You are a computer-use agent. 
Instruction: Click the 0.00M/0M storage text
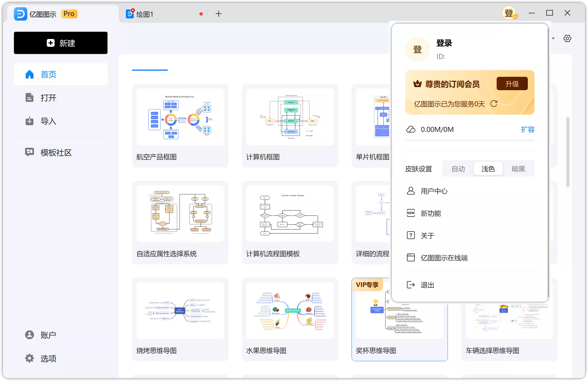pos(437,129)
